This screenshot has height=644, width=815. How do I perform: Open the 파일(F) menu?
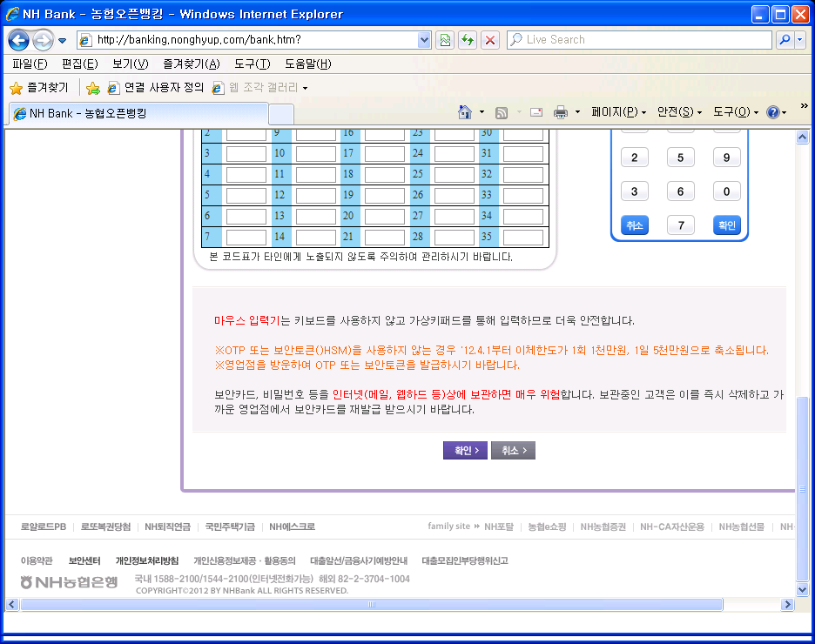tap(30, 64)
